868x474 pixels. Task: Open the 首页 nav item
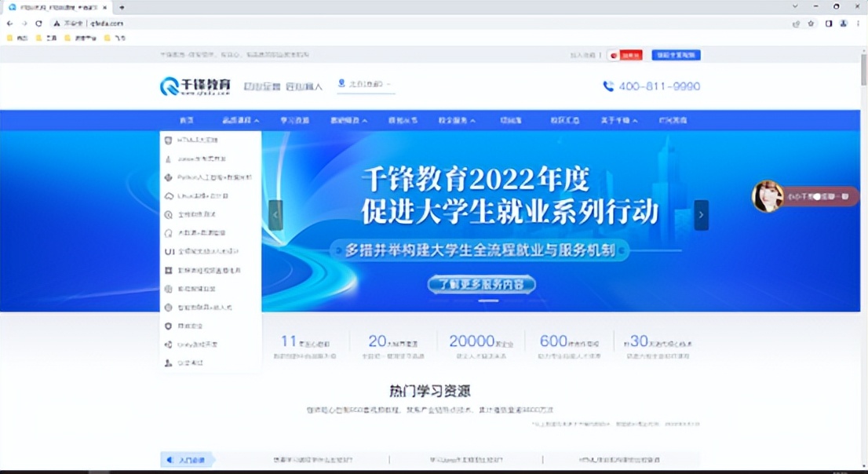tap(187, 120)
